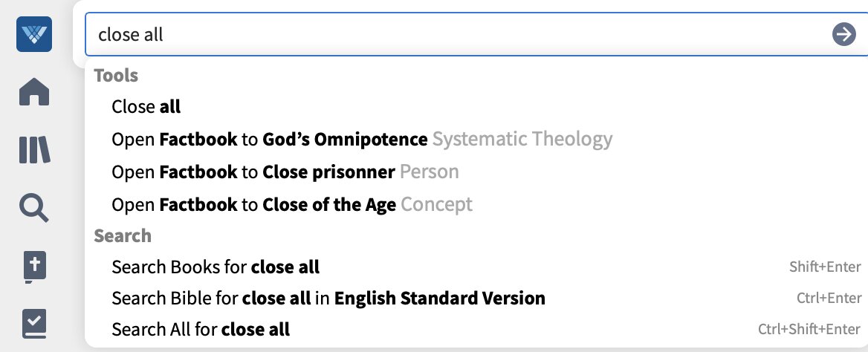Screen dimensions: 868x352
Task: Choose Search All for close all
Action: coord(476,330)
